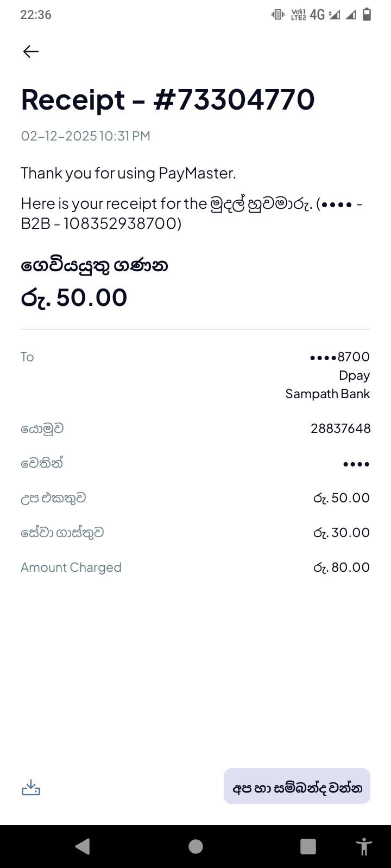Tap the reference number 28837648

340,429
